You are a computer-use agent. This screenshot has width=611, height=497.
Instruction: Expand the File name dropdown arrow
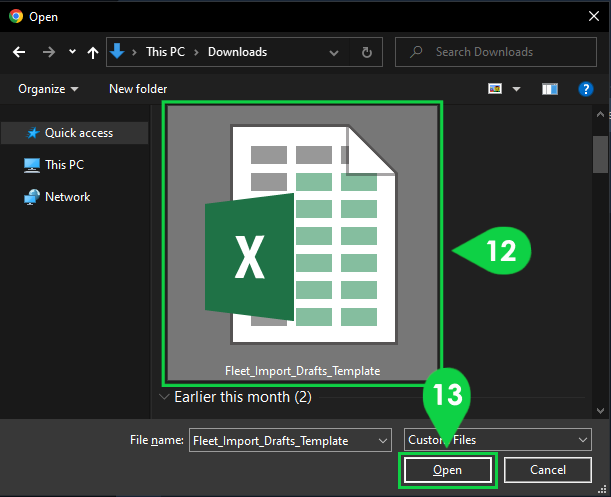pos(383,440)
